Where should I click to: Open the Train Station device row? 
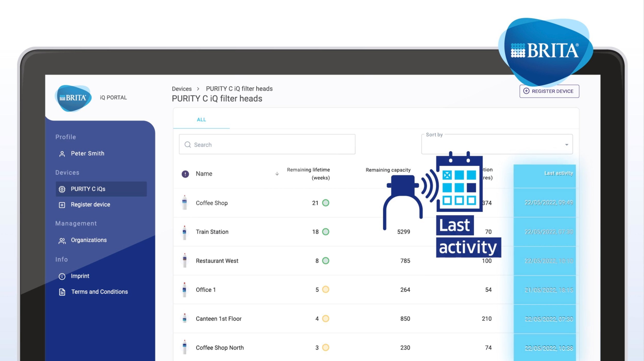[376, 232]
